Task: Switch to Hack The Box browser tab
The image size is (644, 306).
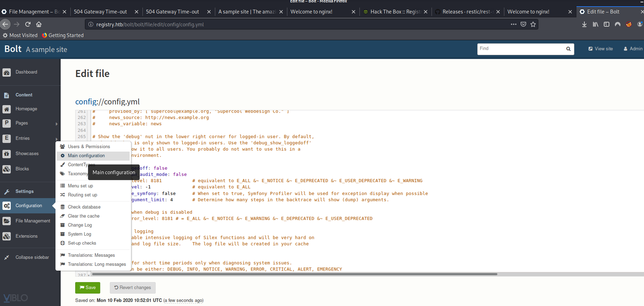Action: tap(395, 12)
